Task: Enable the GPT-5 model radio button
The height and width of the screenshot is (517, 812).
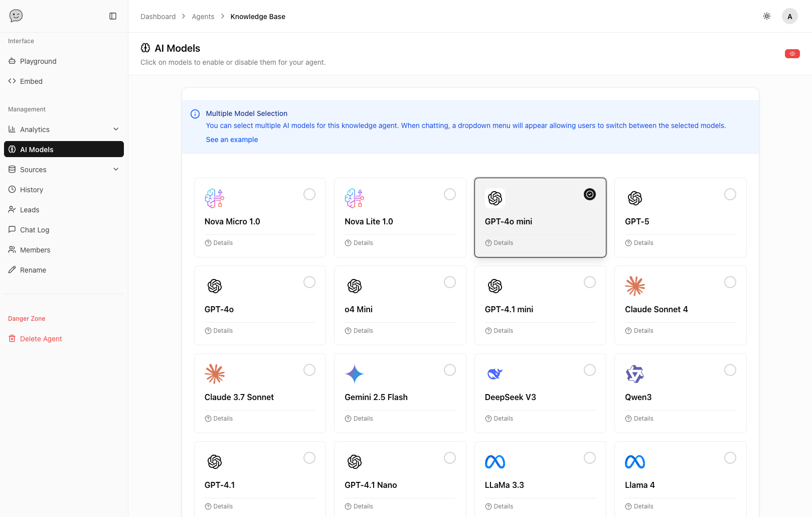Action: (730, 194)
